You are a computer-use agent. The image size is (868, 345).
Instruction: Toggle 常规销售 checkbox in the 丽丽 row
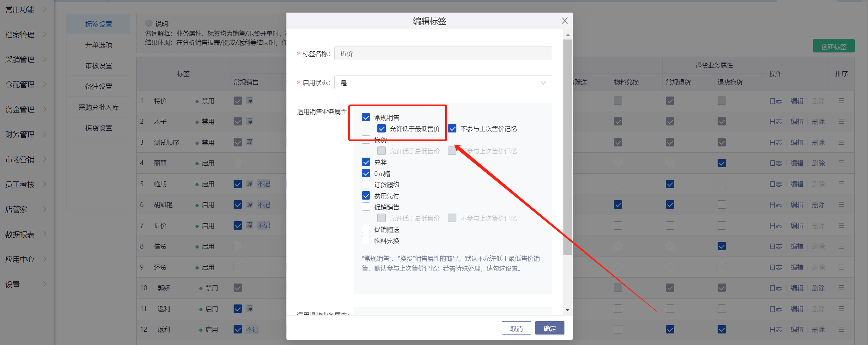237,163
